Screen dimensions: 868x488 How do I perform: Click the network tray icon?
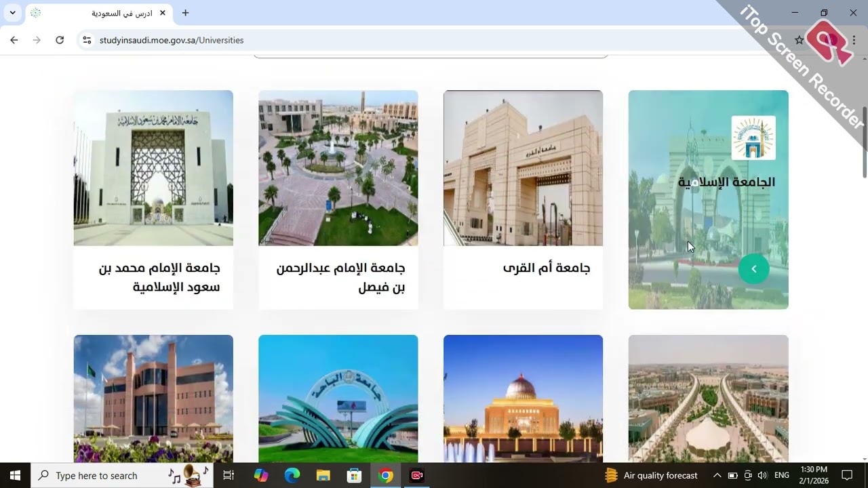747,475
